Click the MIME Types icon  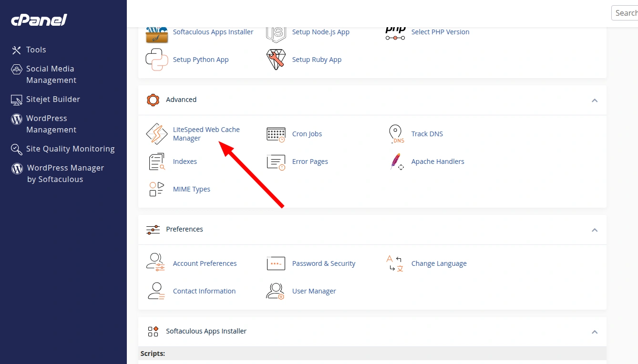coord(156,189)
